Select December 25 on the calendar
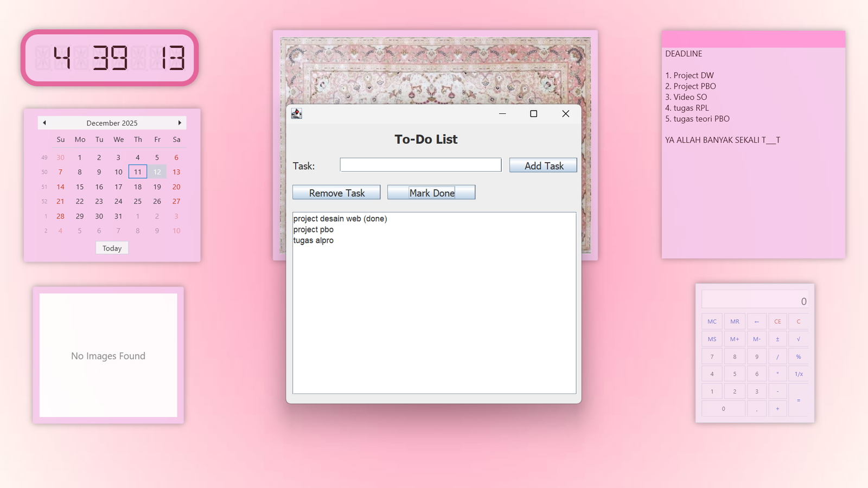Image resolution: width=868 pixels, height=488 pixels. point(138,202)
